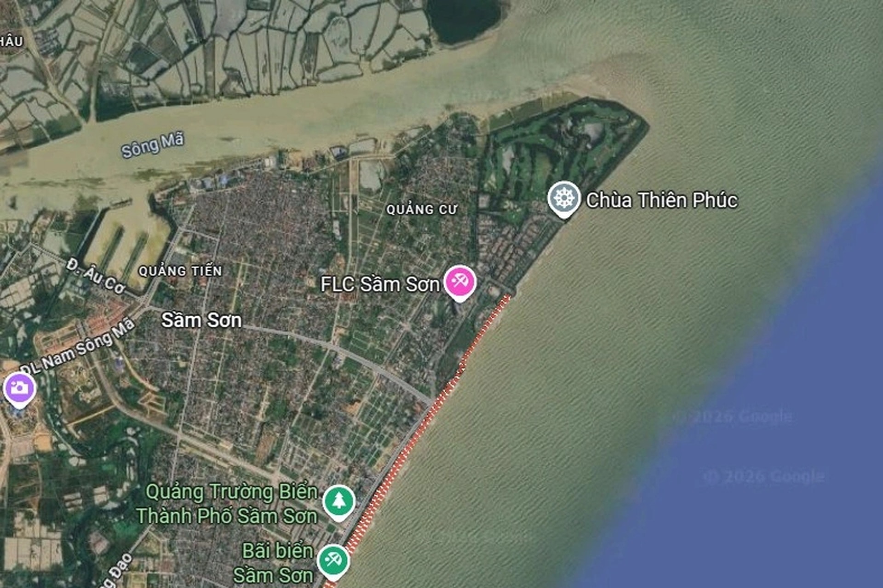Click the Bãi biển Sầm Sơn text label
The width and height of the screenshot is (883, 588).
pyautogui.click(x=274, y=563)
